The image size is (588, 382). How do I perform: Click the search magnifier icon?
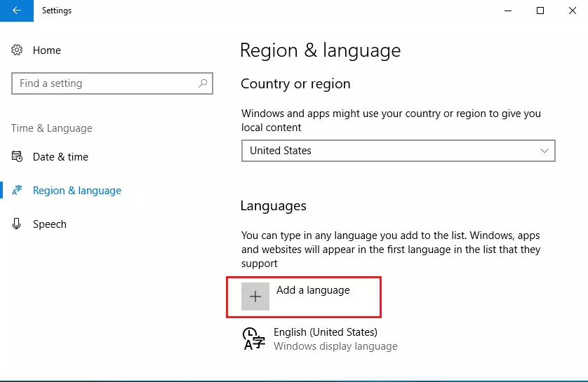[203, 83]
